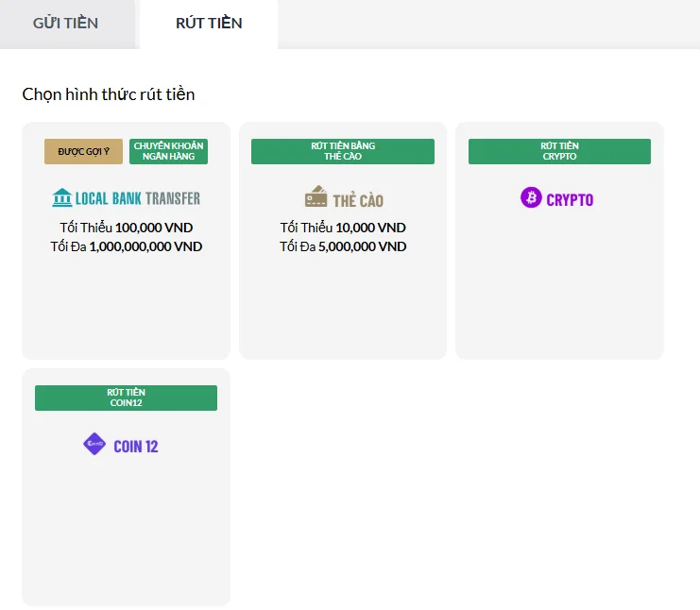
Task: Click the purple Bitcoin icon
Action: [x=531, y=198]
